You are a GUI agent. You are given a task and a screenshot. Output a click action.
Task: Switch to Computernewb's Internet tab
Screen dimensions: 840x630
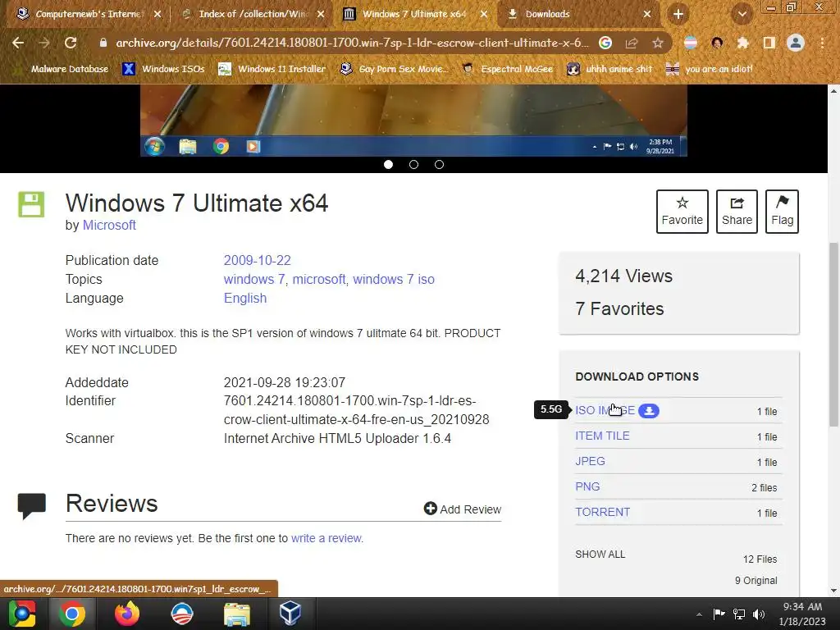[89, 15]
